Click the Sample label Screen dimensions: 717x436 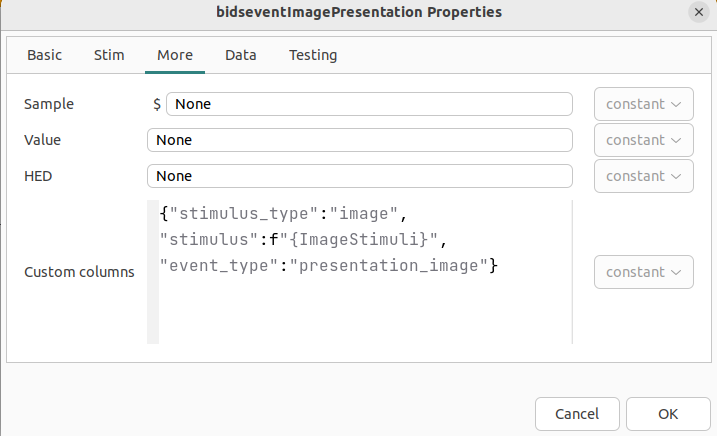tap(49, 104)
